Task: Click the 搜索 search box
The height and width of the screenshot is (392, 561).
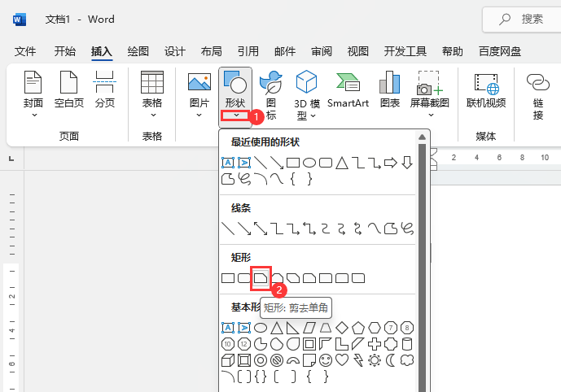Action: (522, 20)
